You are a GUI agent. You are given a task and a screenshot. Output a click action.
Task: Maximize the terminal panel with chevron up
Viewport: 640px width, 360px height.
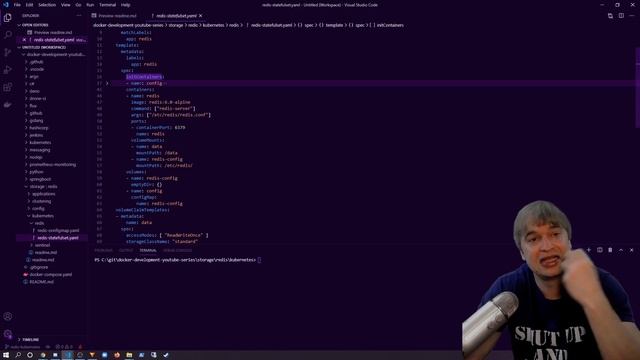(x=621, y=250)
